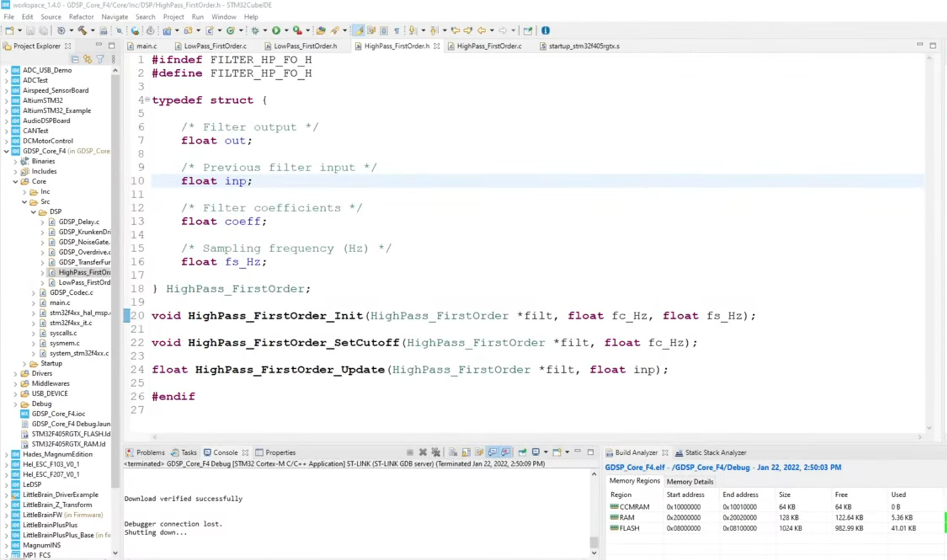Select GDSP_Delay.c in Project Explorer

(78, 222)
